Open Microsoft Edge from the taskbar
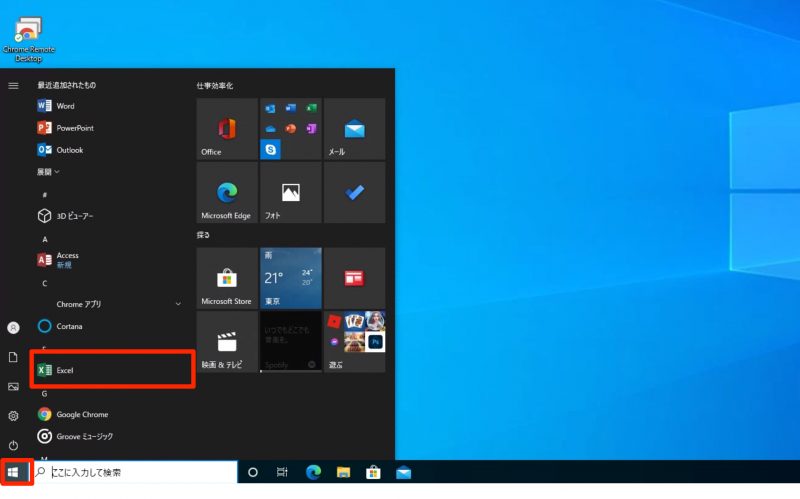800x499 pixels. (x=313, y=472)
